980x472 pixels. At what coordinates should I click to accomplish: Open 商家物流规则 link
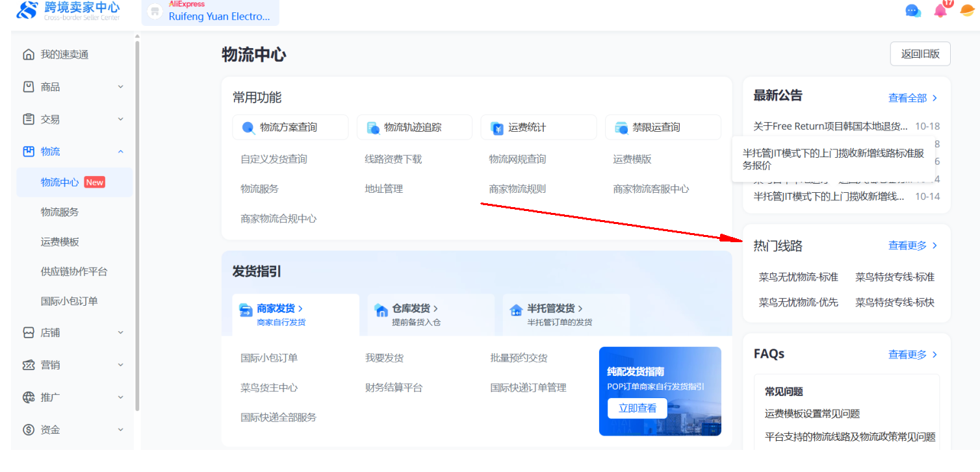(x=517, y=189)
